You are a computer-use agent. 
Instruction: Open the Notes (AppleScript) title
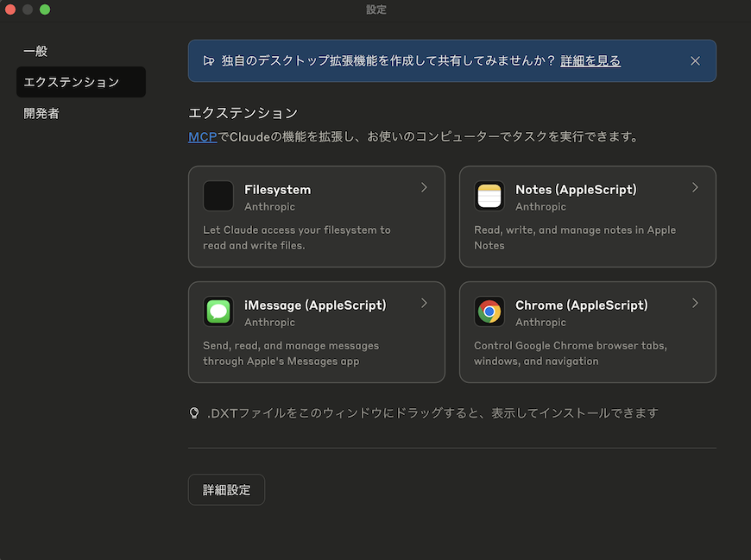point(576,190)
